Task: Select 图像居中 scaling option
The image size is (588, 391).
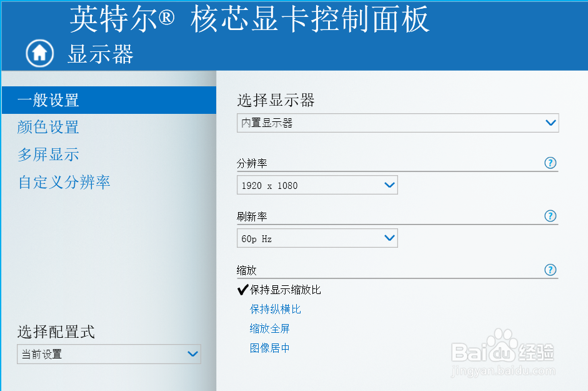Action: pyautogui.click(x=269, y=348)
